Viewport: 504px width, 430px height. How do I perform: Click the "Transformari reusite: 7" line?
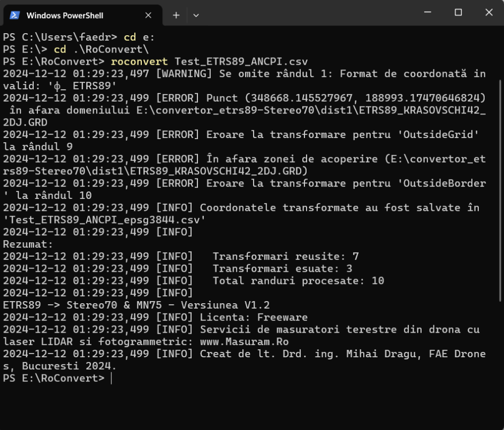(x=286, y=256)
